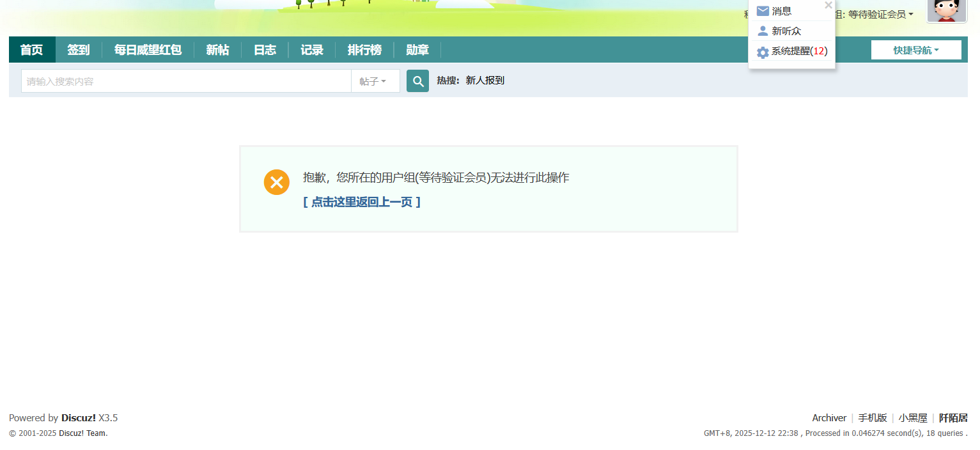Select 排行榜 in the navigation bar

click(364, 49)
